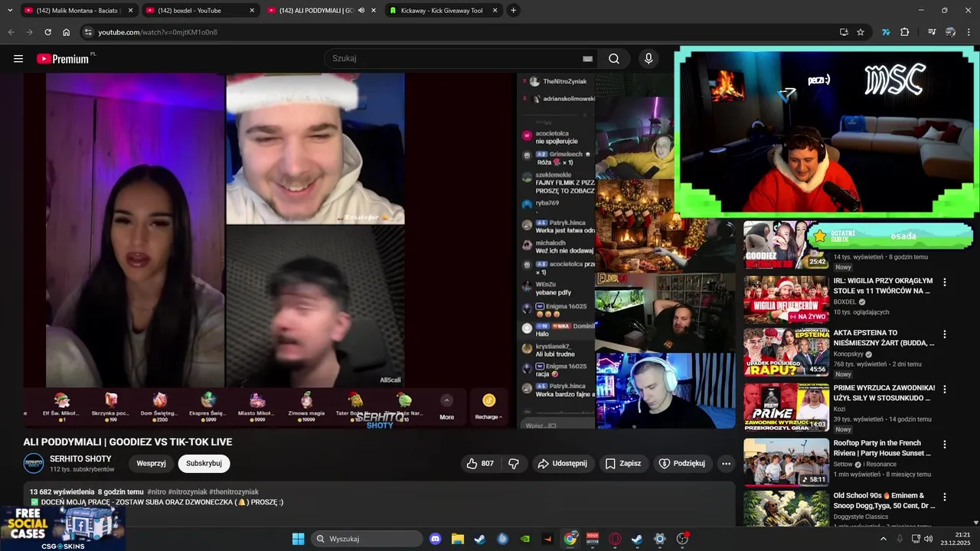Switch to Malik Montana Baciata tab
Viewport: 980px width, 551px height.
(x=78, y=11)
